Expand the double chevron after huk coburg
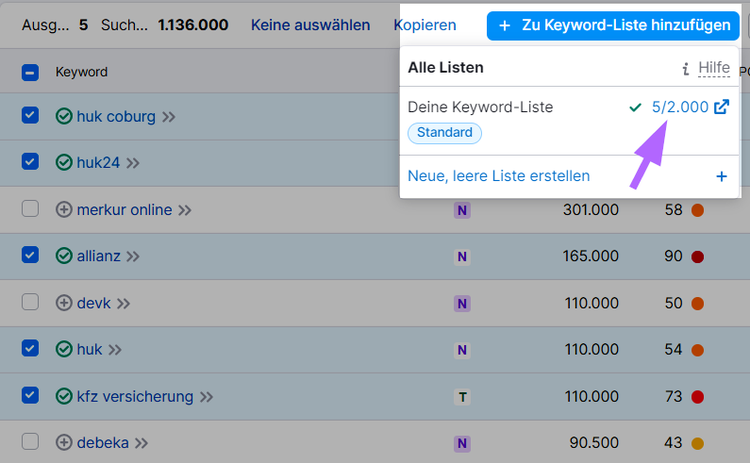This screenshot has height=463, width=750. click(x=168, y=117)
